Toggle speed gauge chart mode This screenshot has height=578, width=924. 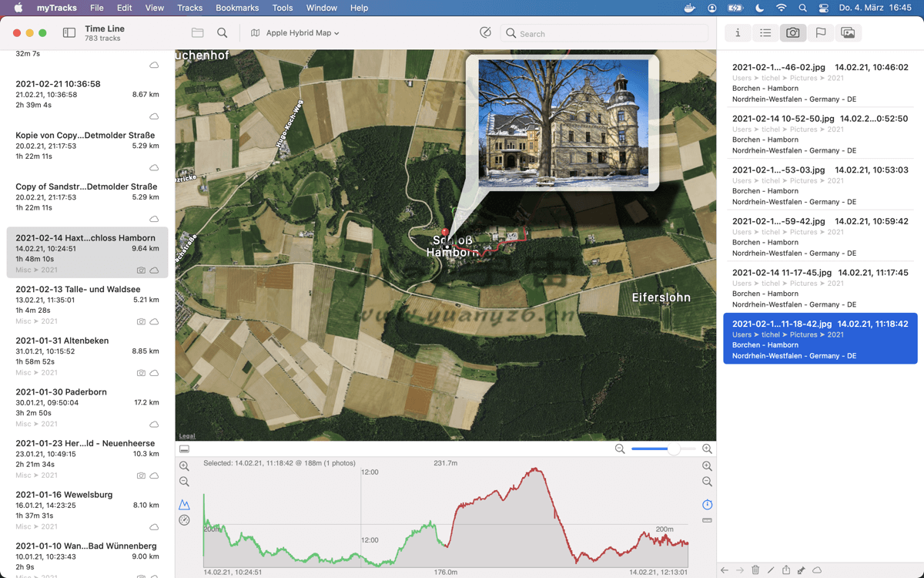(x=184, y=520)
